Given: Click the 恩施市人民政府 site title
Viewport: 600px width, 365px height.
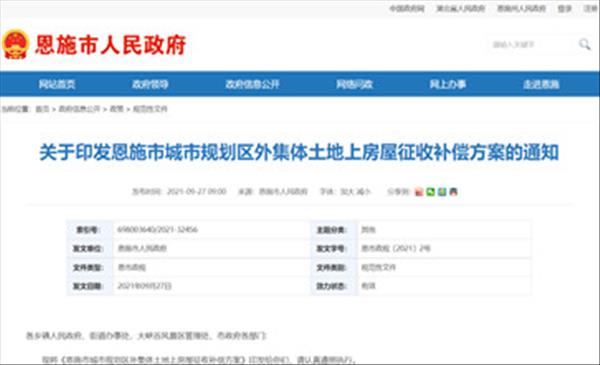Looking at the screenshot, I should point(111,45).
